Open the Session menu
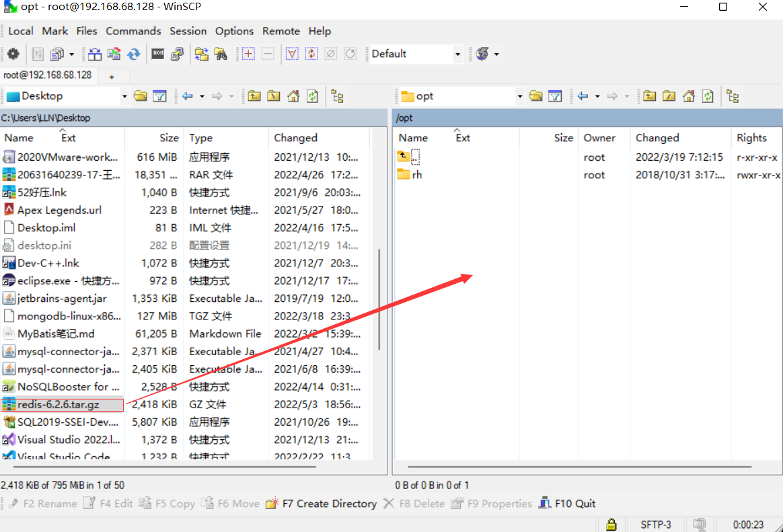Screen dimensions: 783x532 coord(188,31)
